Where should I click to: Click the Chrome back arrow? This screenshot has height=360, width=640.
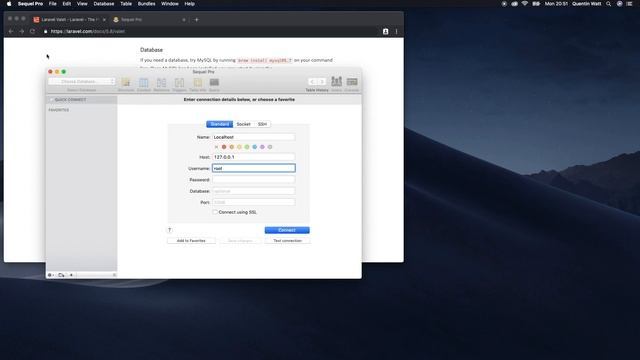11,31
